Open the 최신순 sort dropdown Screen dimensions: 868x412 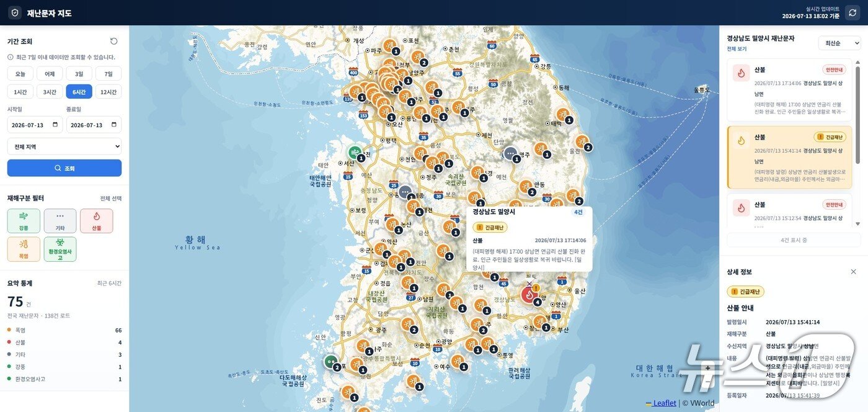point(839,43)
